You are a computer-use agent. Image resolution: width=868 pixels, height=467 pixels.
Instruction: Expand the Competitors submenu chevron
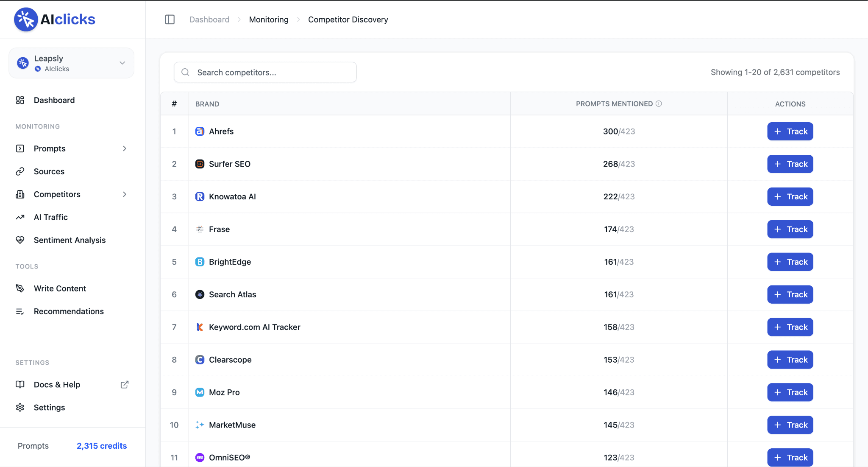point(125,194)
